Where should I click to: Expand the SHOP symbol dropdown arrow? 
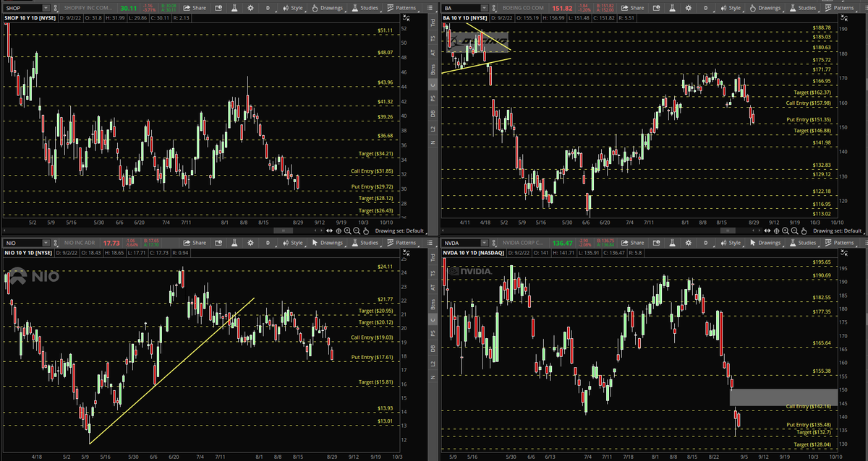pos(46,8)
